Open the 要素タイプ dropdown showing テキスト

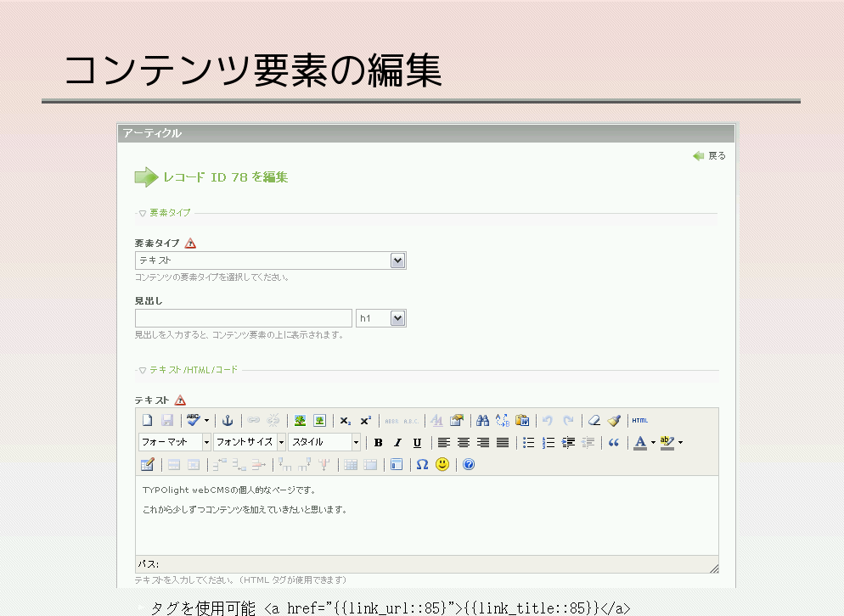(270, 260)
